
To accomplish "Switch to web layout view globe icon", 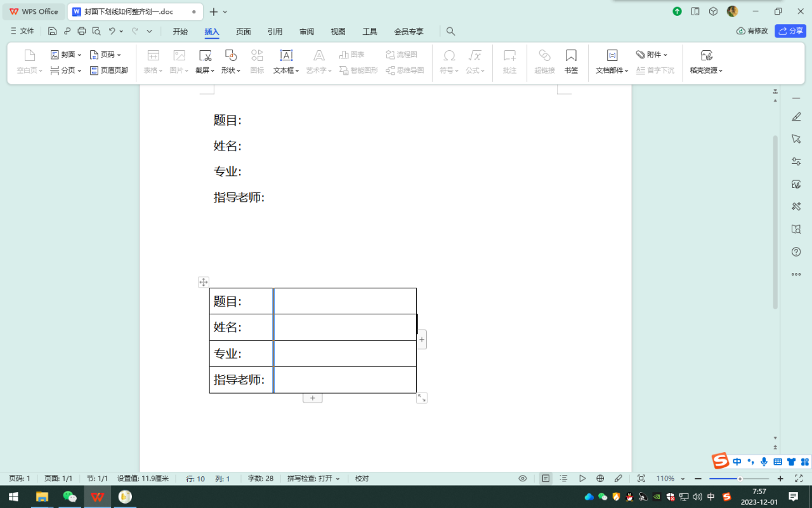I will click(600, 478).
